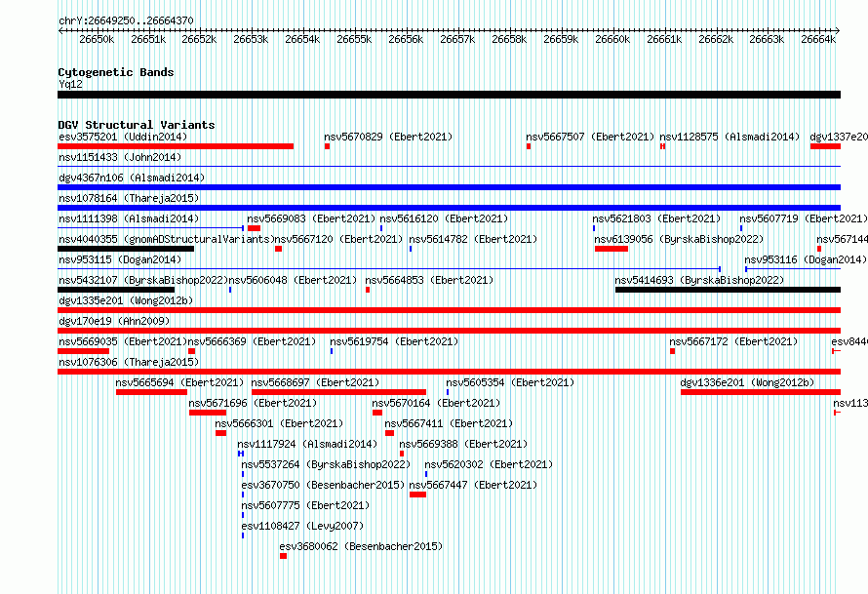Open nsv5669083 (Ebert2021) variant label
Image resolution: width=868 pixels, height=594 pixels.
coord(311,218)
